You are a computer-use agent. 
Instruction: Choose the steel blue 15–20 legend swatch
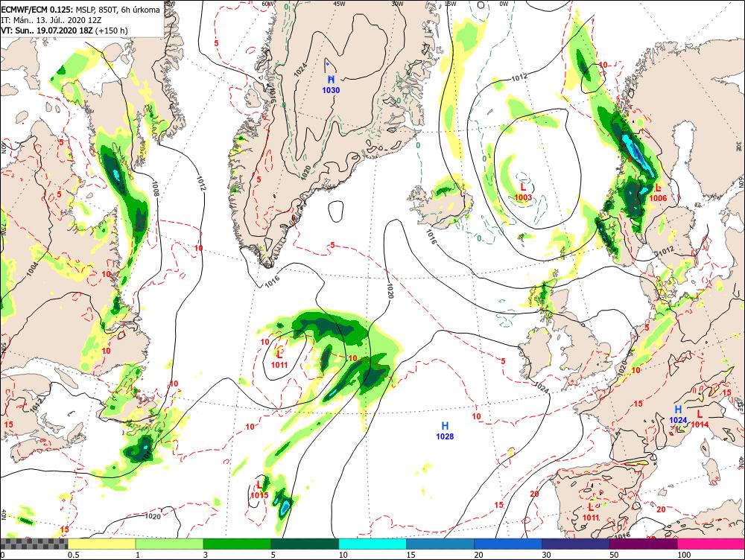click(440, 544)
